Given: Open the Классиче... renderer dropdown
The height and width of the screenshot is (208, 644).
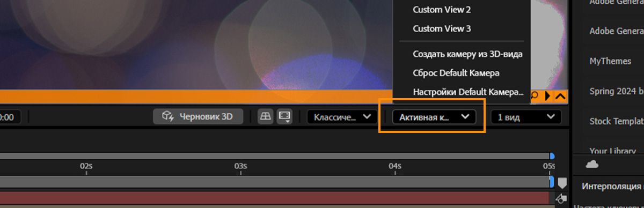Looking at the screenshot, I should [x=342, y=117].
